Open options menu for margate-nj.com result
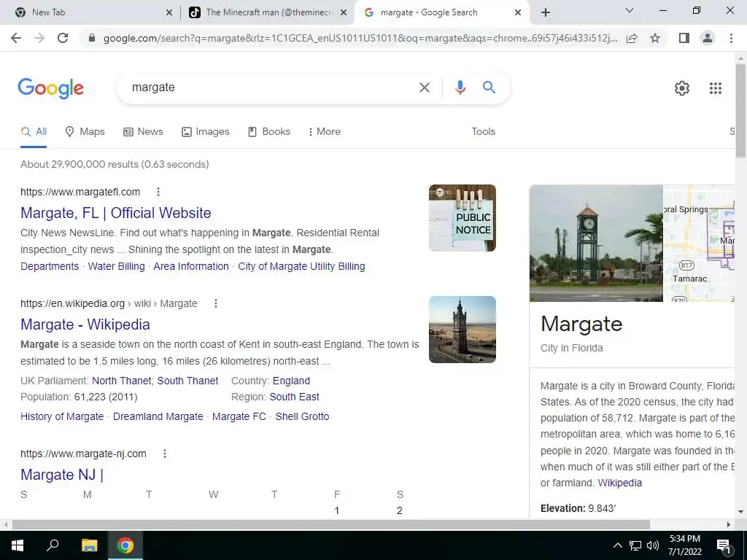Image resolution: width=747 pixels, height=560 pixels. coord(165,454)
